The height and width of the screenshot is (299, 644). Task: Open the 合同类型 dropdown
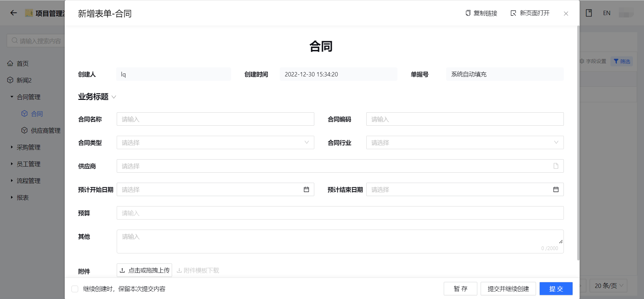click(x=215, y=142)
